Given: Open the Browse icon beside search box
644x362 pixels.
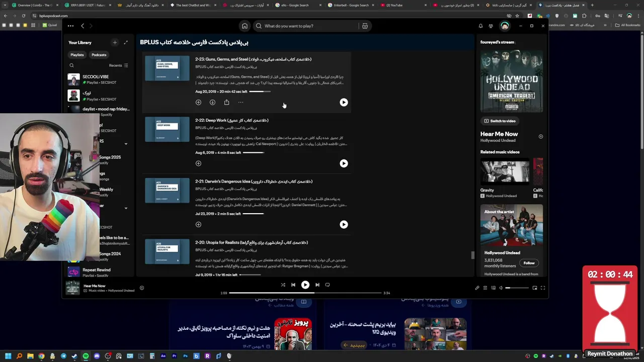Looking at the screenshot, I should click(x=365, y=26).
